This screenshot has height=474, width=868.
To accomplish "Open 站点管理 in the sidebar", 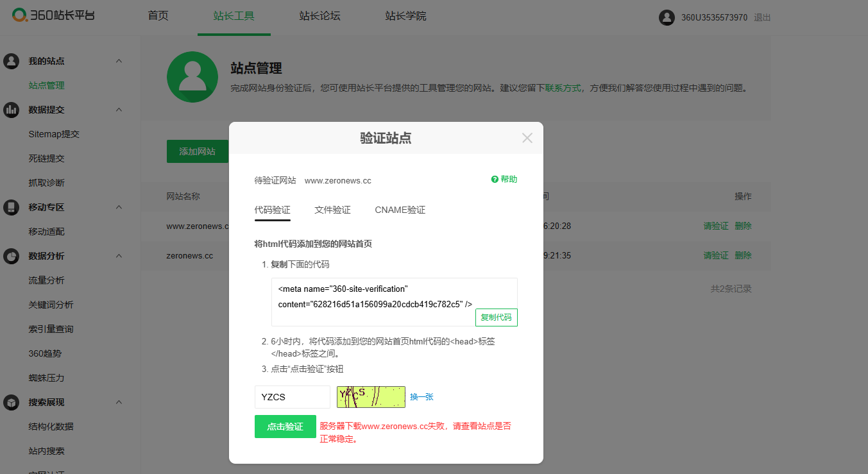I will [46, 85].
